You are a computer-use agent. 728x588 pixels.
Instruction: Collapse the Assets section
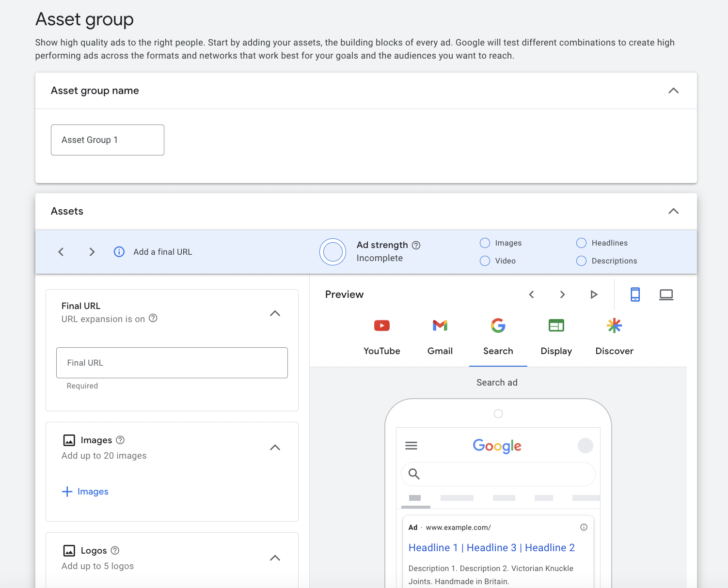(x=673, y=211)
